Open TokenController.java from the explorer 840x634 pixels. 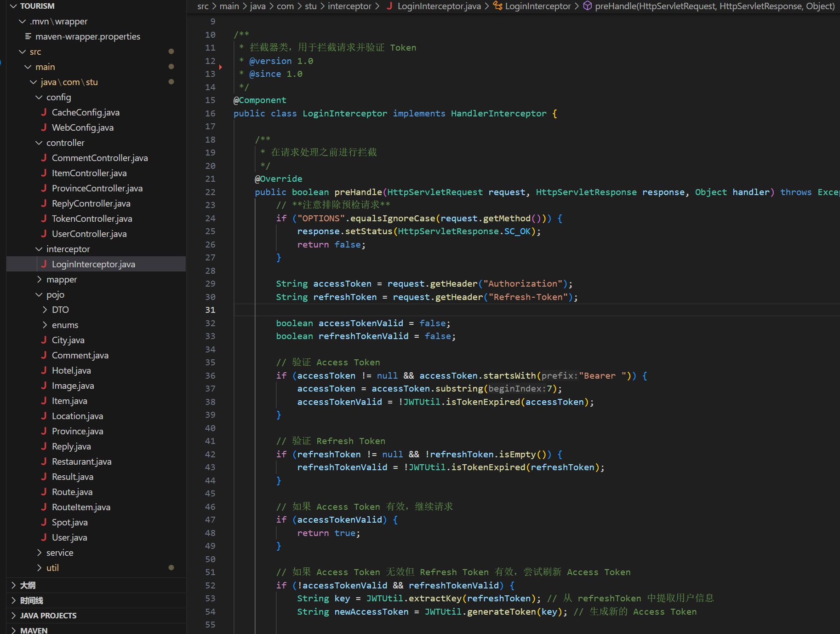tap(92, 219)
